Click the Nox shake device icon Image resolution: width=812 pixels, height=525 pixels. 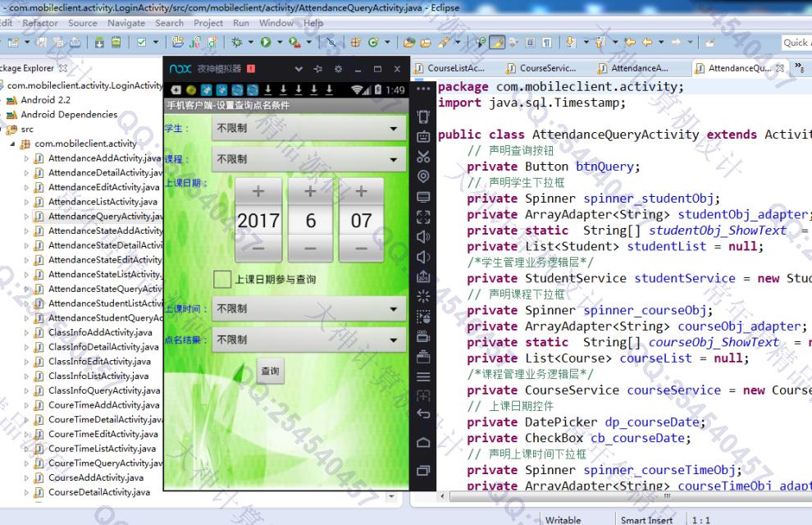coord(423,116)
